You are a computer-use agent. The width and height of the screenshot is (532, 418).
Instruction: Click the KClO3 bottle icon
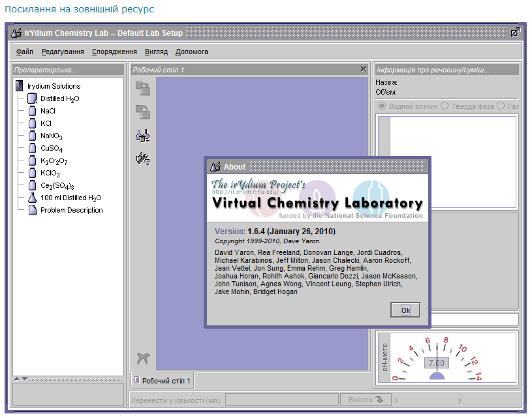(32, 173)
